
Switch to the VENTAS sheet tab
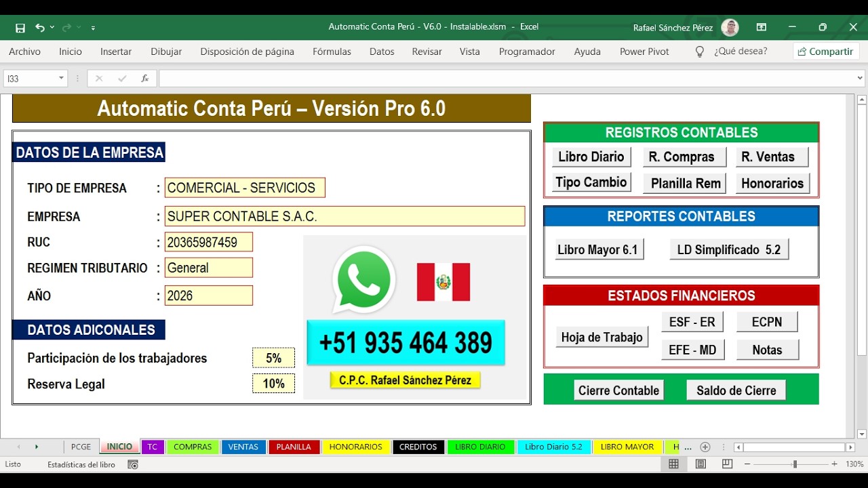click(x=243, y=447)
